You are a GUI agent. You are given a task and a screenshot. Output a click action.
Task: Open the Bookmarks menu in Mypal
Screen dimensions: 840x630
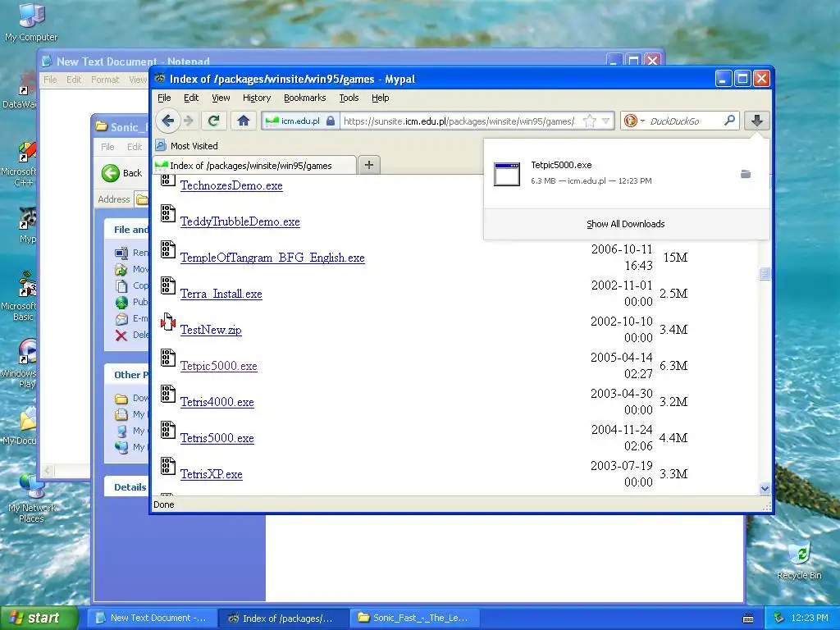coord(305,98)
